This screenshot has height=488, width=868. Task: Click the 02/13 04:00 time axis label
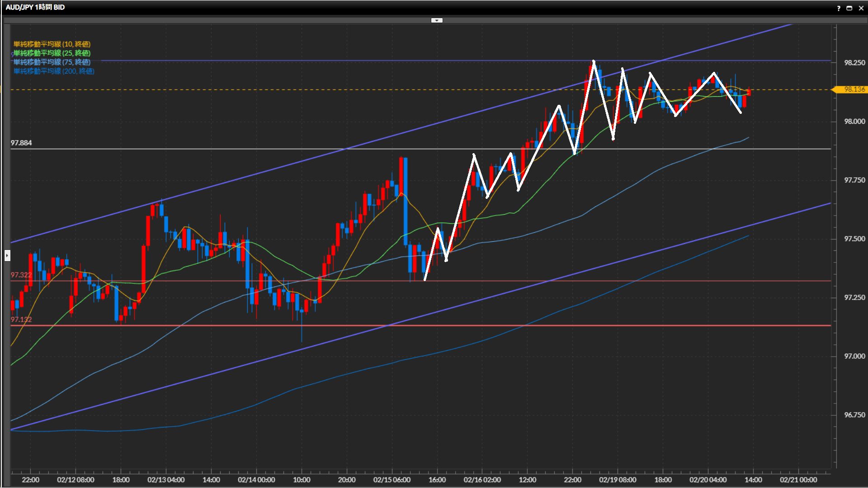coord(166,480)
